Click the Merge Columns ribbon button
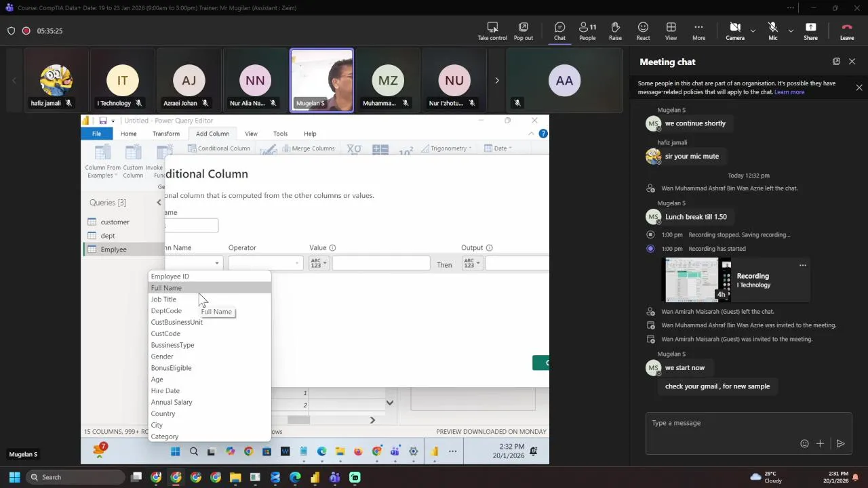 point(309,148)
